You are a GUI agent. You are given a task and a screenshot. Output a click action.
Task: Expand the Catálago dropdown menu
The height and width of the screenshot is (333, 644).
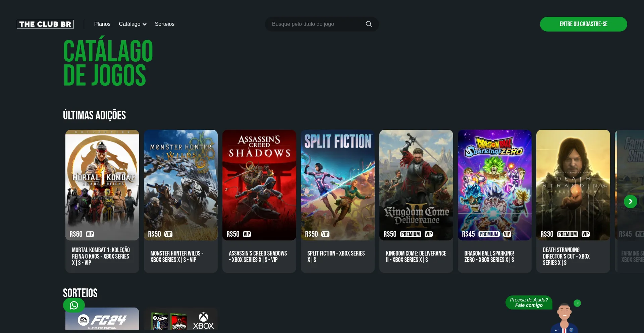132,24
